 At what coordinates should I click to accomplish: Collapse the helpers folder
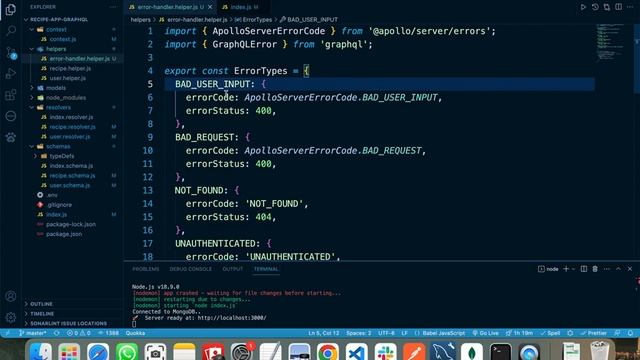click(x=32, y=49)
